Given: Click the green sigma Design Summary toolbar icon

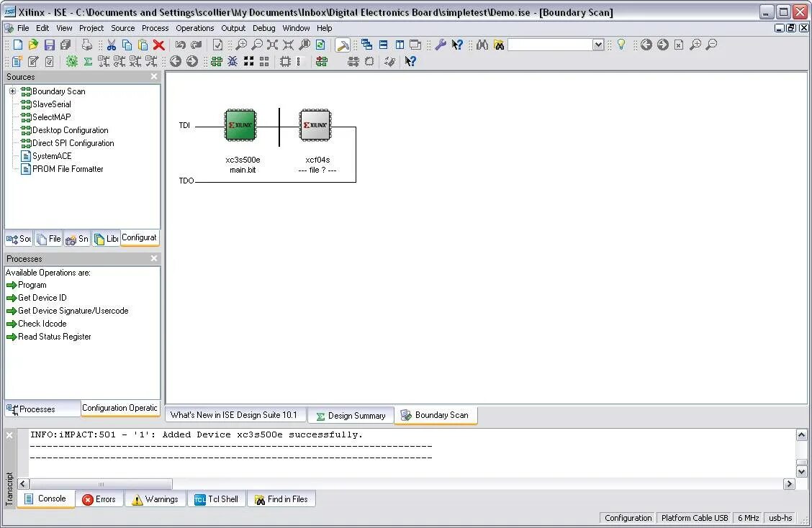Looking at the screenshot, I should (x=88, y=62).
